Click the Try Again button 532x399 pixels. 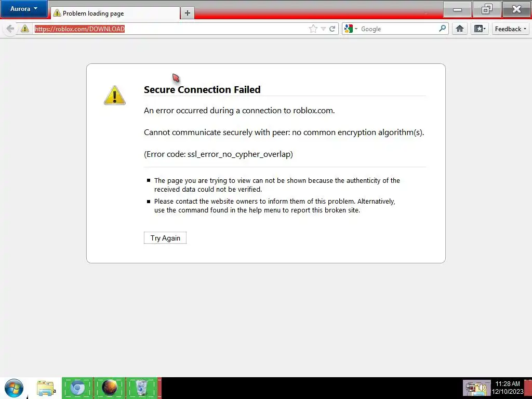tap(165, 238)
